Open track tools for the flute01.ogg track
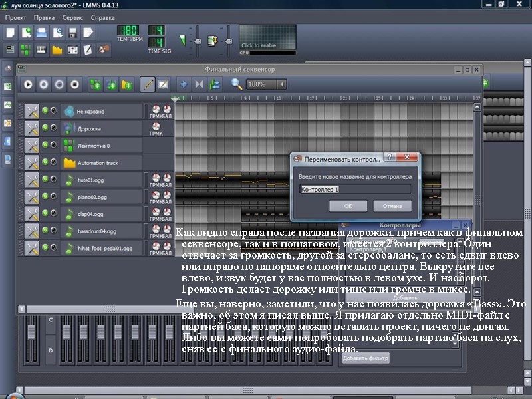 pos(31,180)
